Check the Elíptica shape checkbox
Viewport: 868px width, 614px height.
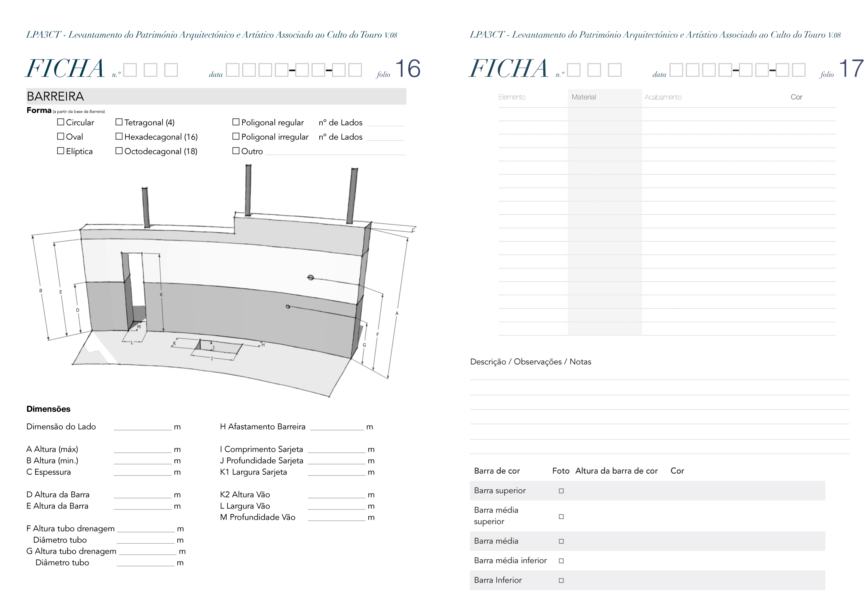(x=61, y=151)
